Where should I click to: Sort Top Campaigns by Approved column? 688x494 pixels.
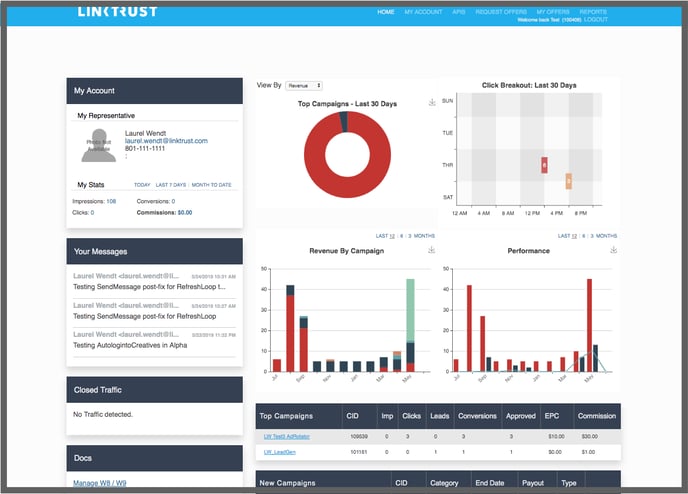click(x=521, y=416)
